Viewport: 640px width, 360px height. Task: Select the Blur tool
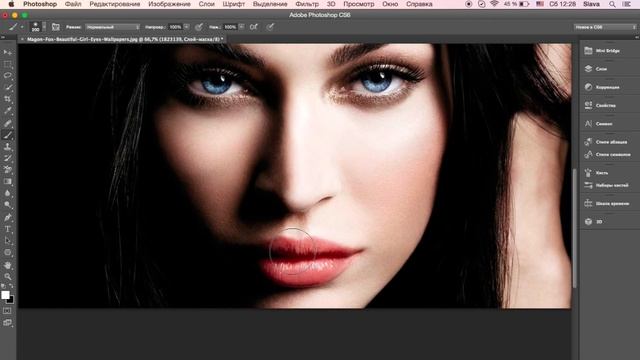[x=7, y=193]
